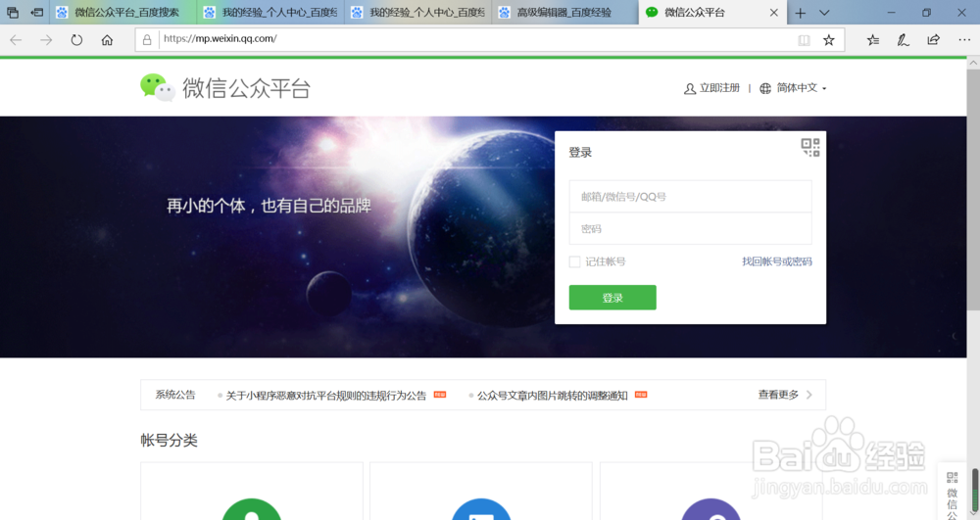This screenshot has height=520, width=980.
Task: Switch to 微信公众平台_百度搜索 tab
Action: (x=122, y=13)
